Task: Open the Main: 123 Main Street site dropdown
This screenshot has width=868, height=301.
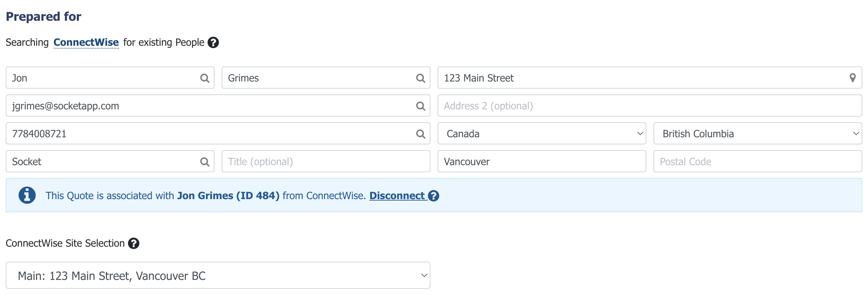Action: (218, 276)
